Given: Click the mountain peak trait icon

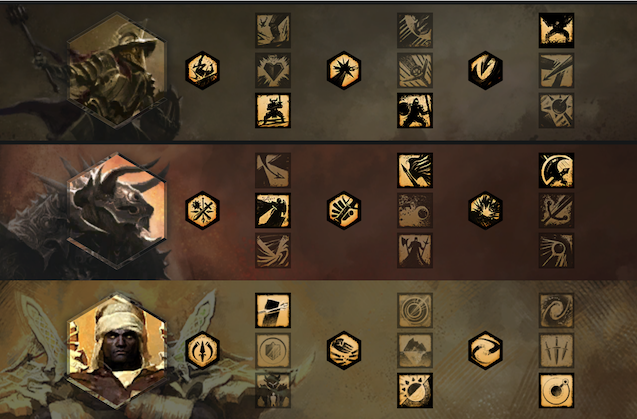Looking at the screenshot, I should coord(415,350).
